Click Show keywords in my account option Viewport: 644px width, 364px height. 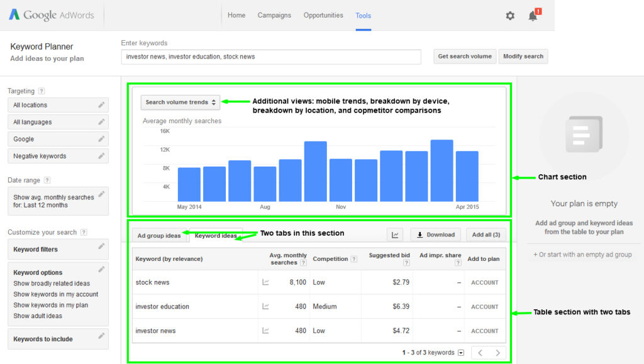tap(55, 294)
